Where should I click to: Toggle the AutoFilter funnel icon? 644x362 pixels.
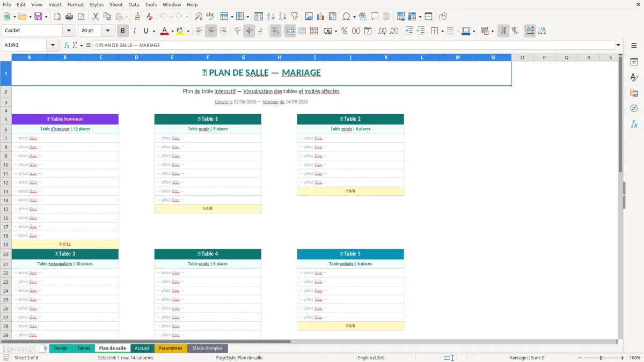point(295,17)
